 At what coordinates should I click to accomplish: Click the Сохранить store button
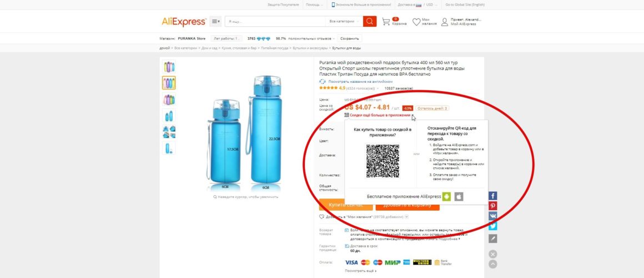point(350,39)
